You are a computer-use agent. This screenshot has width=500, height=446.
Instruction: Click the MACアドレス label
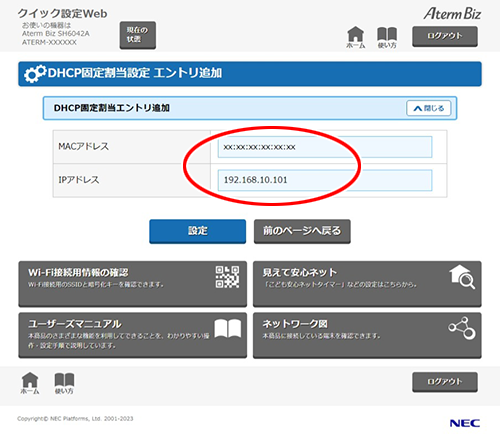coord(84,146)
